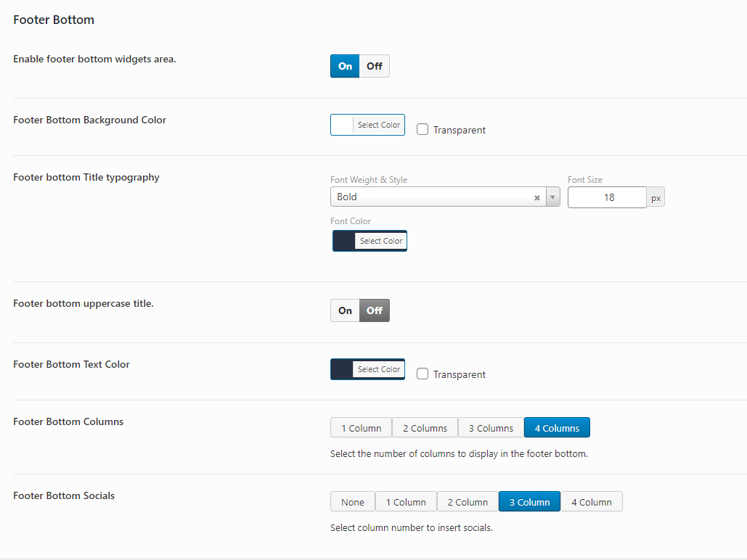Enable footer bottom uppercase title
This screenshot has height=560, width=747.
345,310
